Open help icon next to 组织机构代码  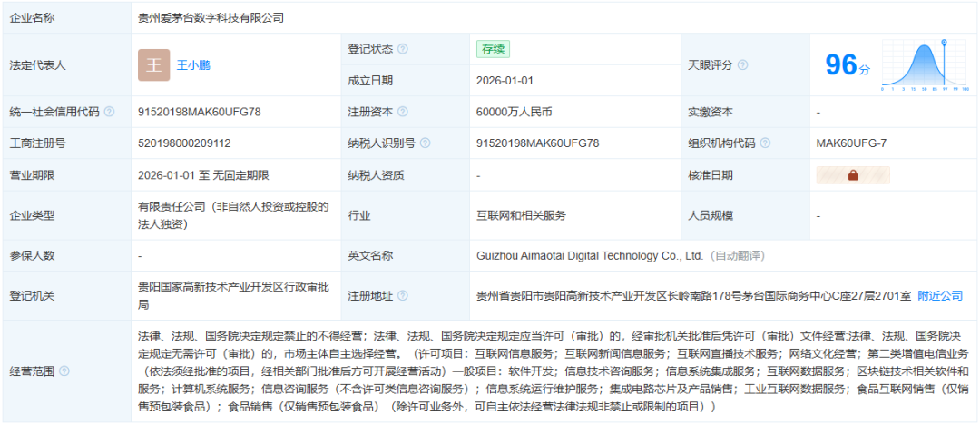click(x=765, y=143)
